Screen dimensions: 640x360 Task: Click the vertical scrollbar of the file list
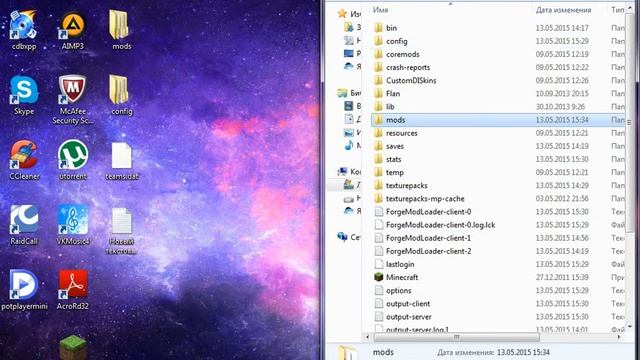point(630,122)
